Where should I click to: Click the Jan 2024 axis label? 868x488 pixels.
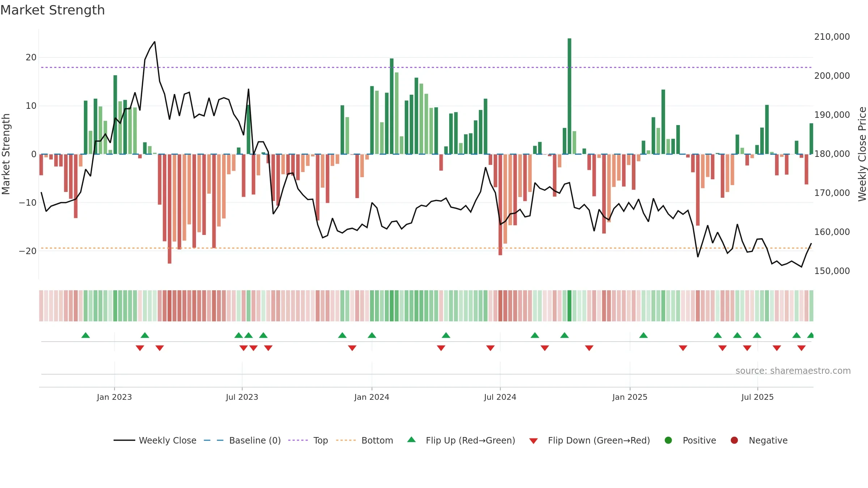[x=372, y=397]
